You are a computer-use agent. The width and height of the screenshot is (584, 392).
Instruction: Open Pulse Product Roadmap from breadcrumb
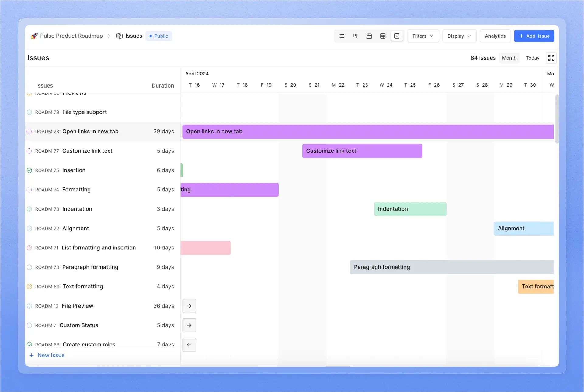click(x=71, y=36)
